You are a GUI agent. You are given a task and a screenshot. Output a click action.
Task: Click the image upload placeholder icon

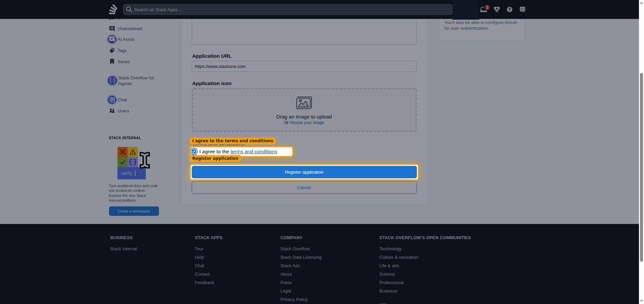tap(304, 103)
